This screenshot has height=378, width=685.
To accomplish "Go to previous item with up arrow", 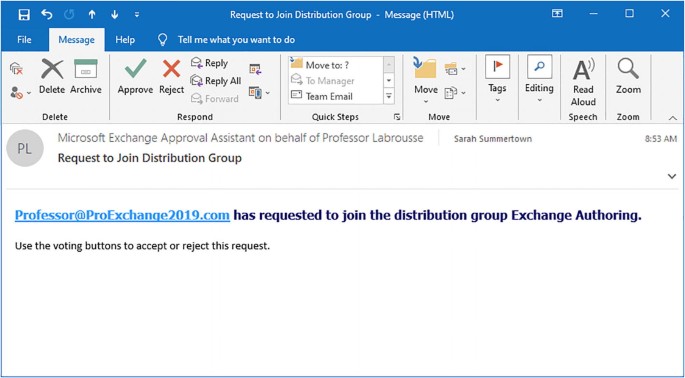I will pos(92,14).
